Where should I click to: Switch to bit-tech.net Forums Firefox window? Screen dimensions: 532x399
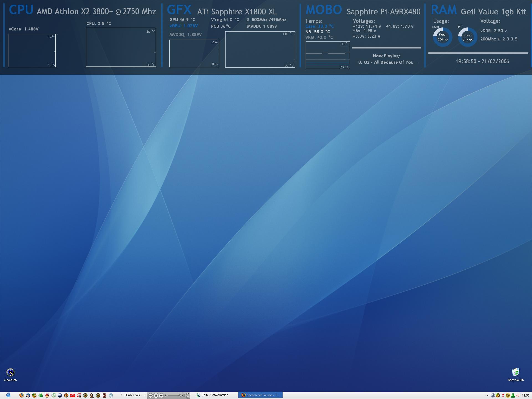click(x=260, y=395)
